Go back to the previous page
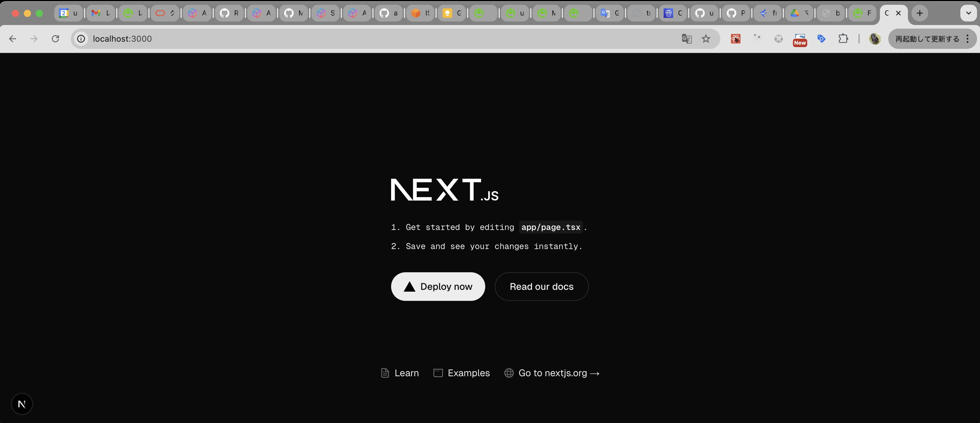980x423 pixels. coord(13,39)
